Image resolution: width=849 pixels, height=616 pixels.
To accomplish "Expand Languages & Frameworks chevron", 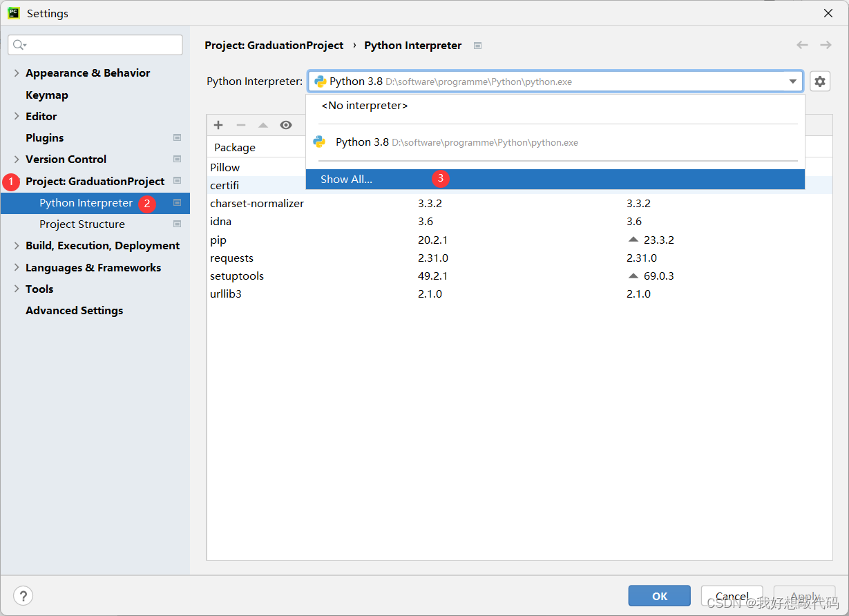I will pos(17,267).
